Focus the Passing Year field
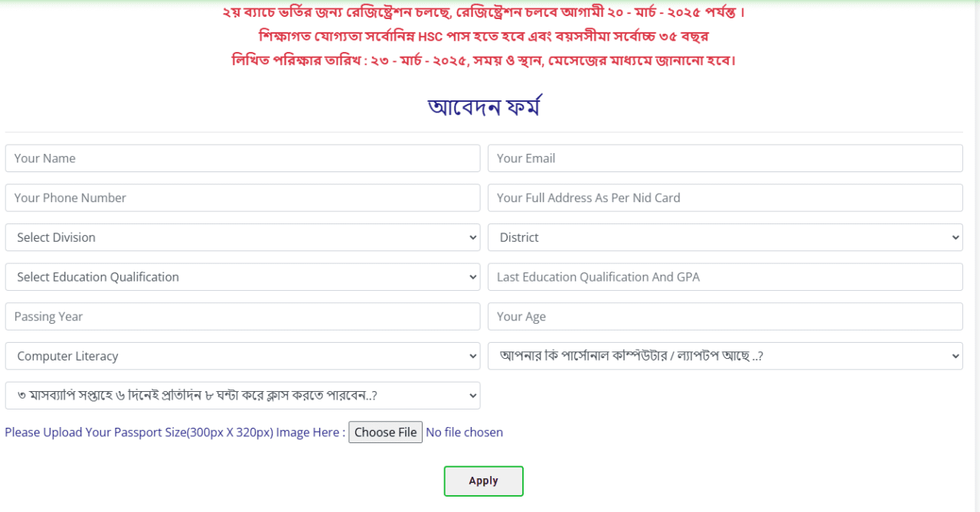 click(243, 317)
